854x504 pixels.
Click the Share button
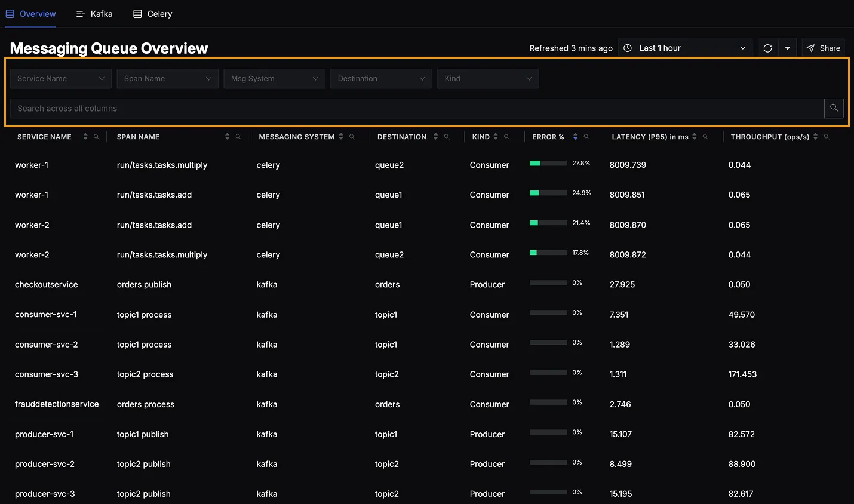(823, 48)
